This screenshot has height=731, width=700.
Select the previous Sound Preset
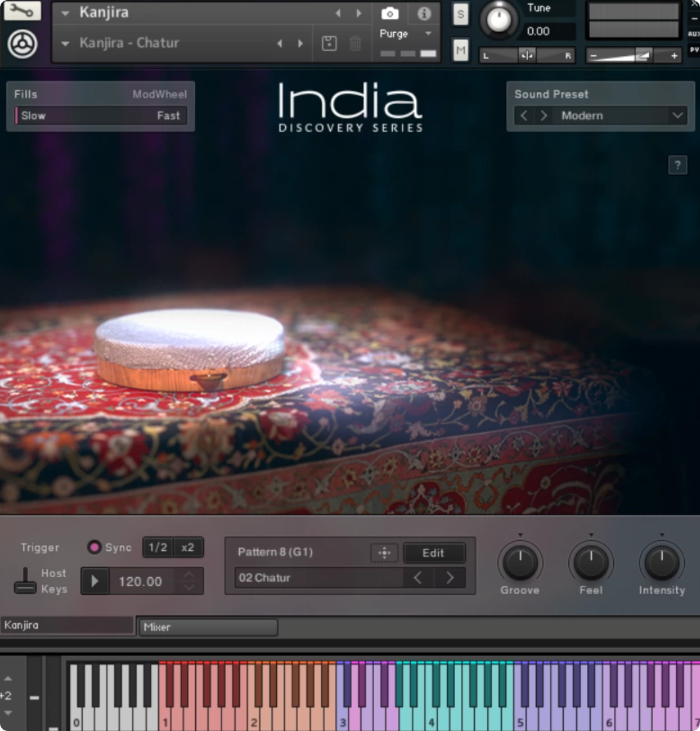pyautogui.click(x=524, y=115)
